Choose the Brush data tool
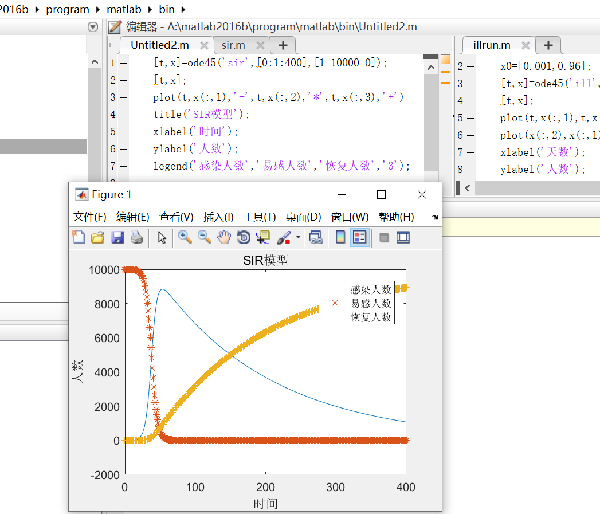This screenshot has height=514, width=600. pos(284,237)
